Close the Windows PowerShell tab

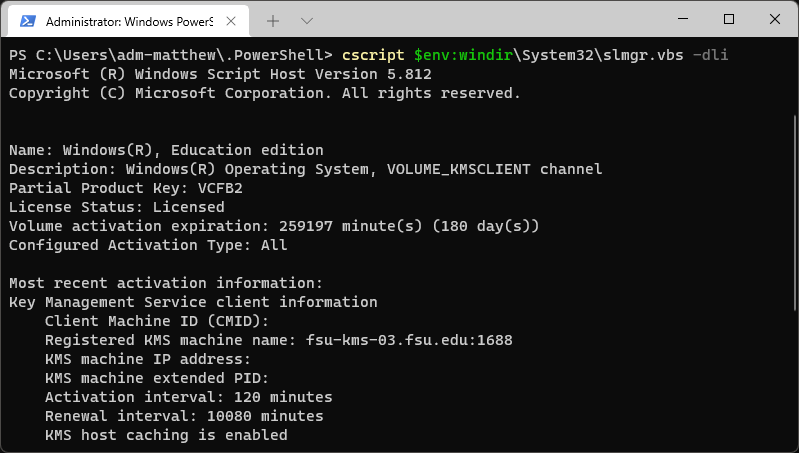(x=232, y=20)
